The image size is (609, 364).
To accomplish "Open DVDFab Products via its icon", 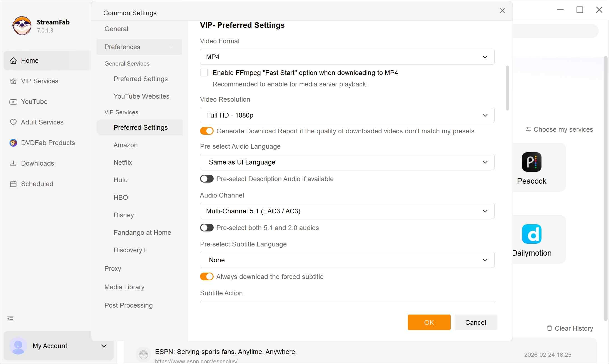I will [x=13, y=143].
